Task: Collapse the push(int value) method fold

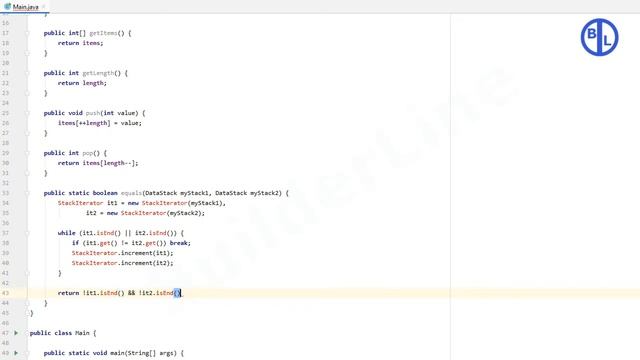Action: 27,113
